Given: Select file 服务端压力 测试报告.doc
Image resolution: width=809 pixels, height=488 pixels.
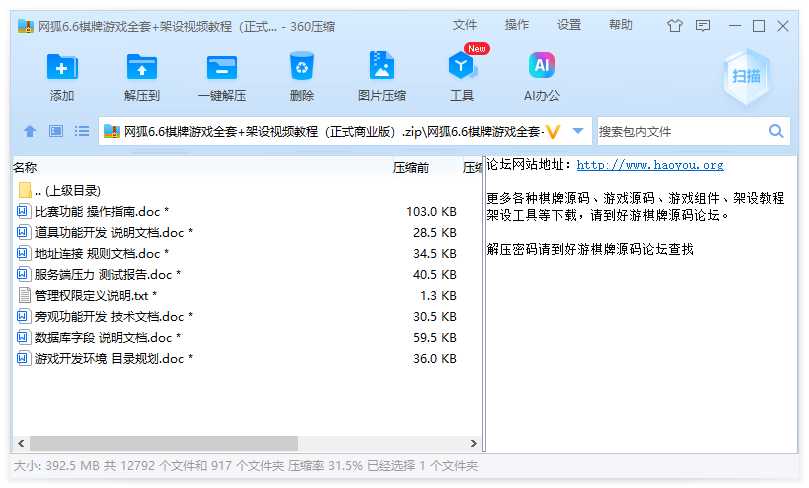Looking at the screenshot, I should (x=248, y=274).
